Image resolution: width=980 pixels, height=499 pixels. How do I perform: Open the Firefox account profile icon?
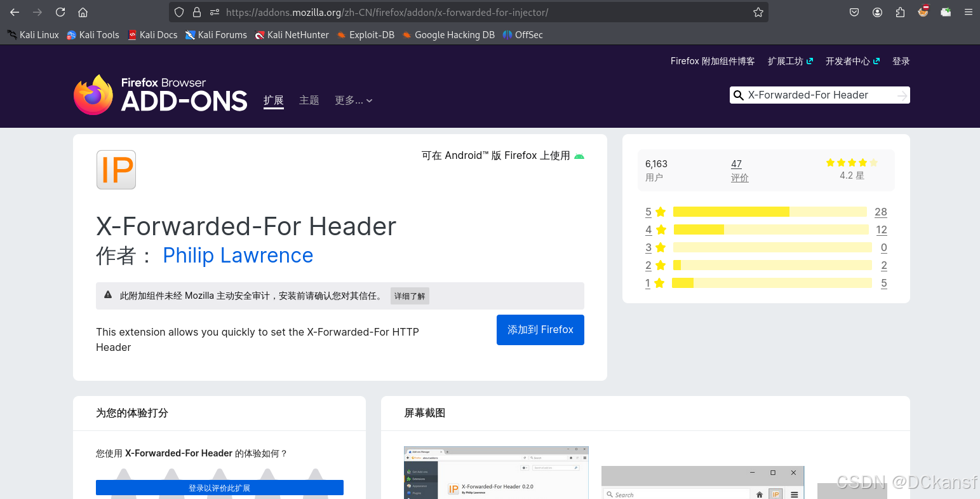[877, 12]
